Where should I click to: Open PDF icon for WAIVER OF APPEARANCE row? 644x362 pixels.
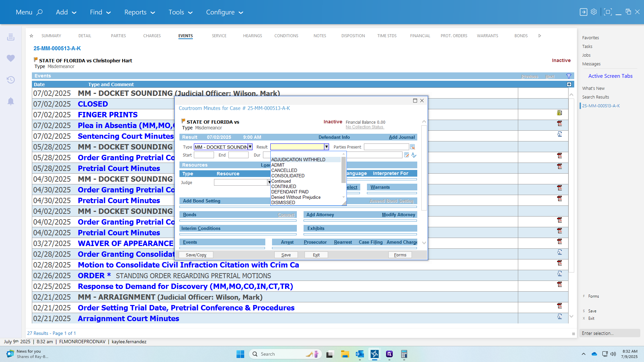559,242
